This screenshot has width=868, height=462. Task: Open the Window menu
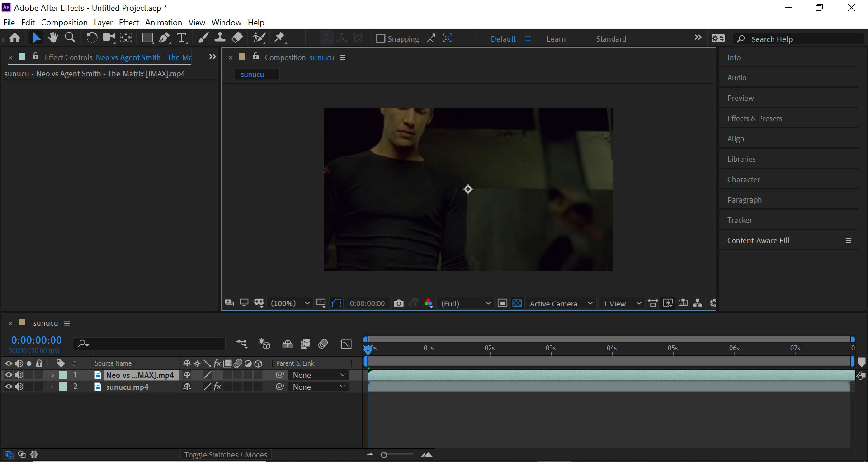226,22
